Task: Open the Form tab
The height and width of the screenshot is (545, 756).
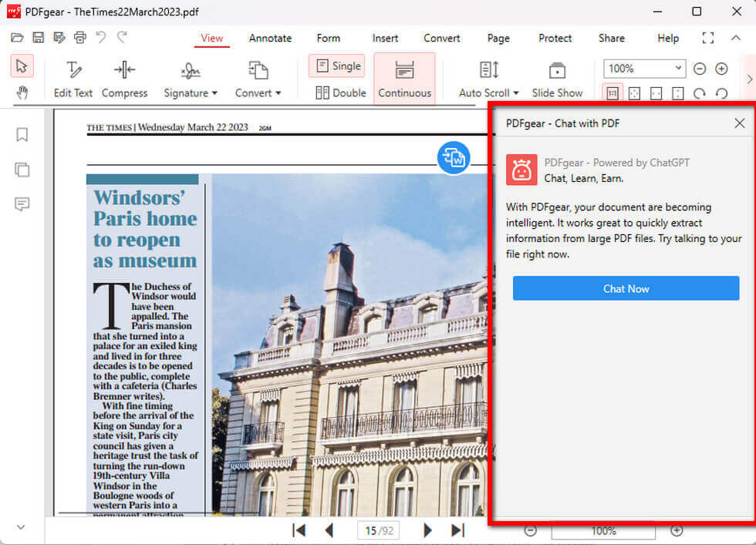Action: (x=329, y=38)
